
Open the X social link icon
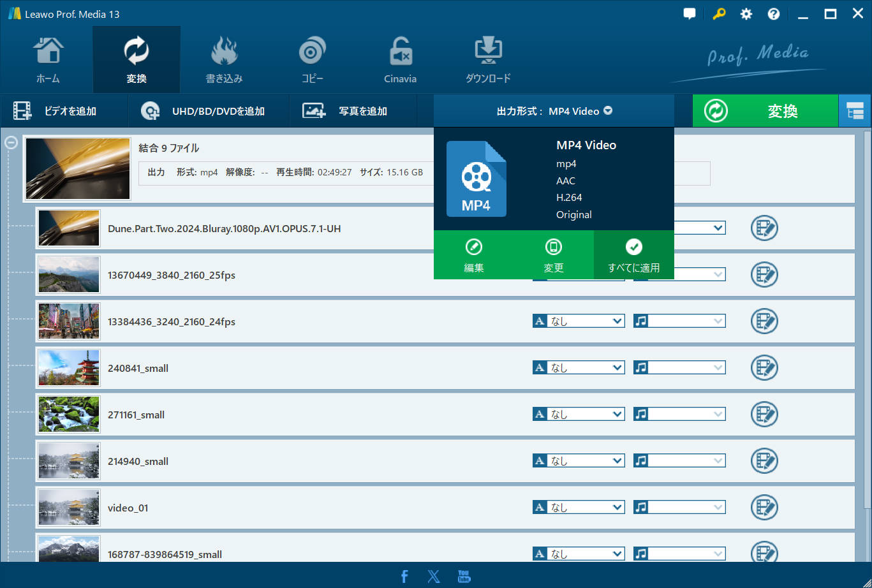pos(434,577)
